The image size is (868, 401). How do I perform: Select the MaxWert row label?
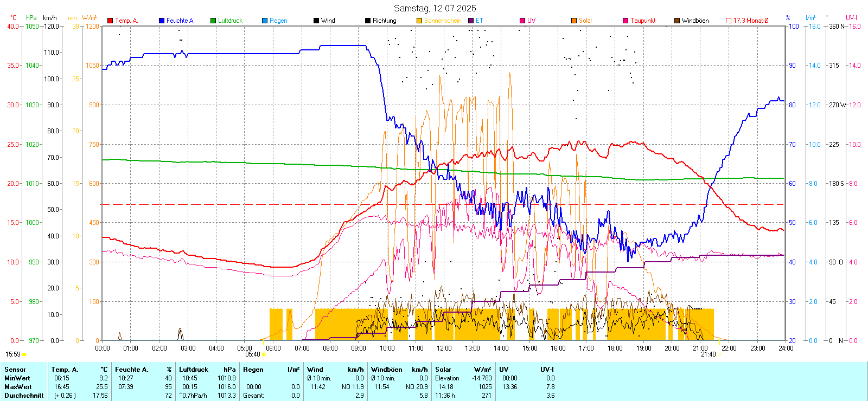(x=18, y=387)
